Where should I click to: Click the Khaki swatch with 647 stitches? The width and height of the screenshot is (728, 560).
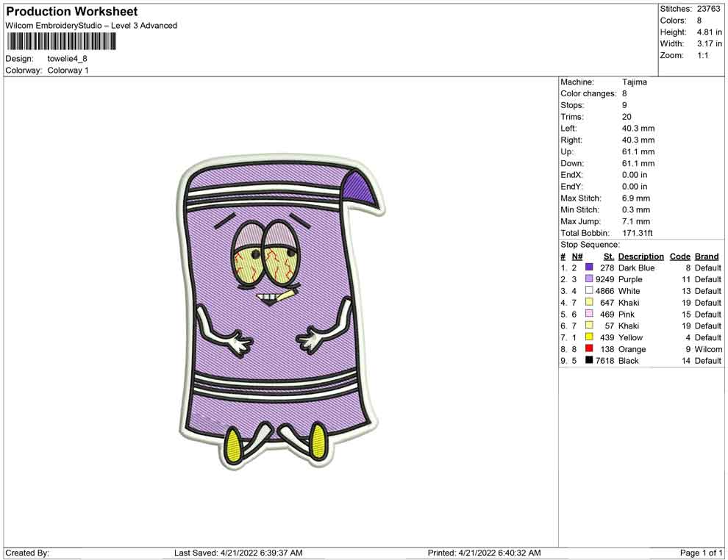(589, 302)
